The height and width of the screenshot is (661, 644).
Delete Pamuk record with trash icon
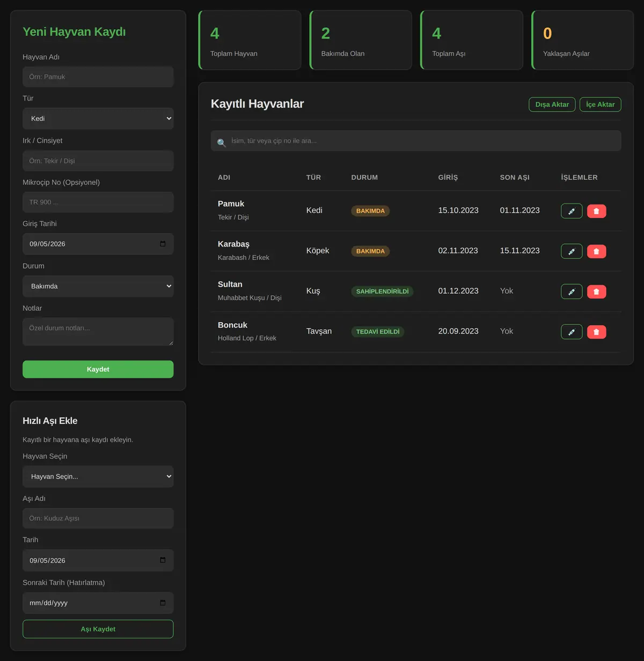pos(596,211)
